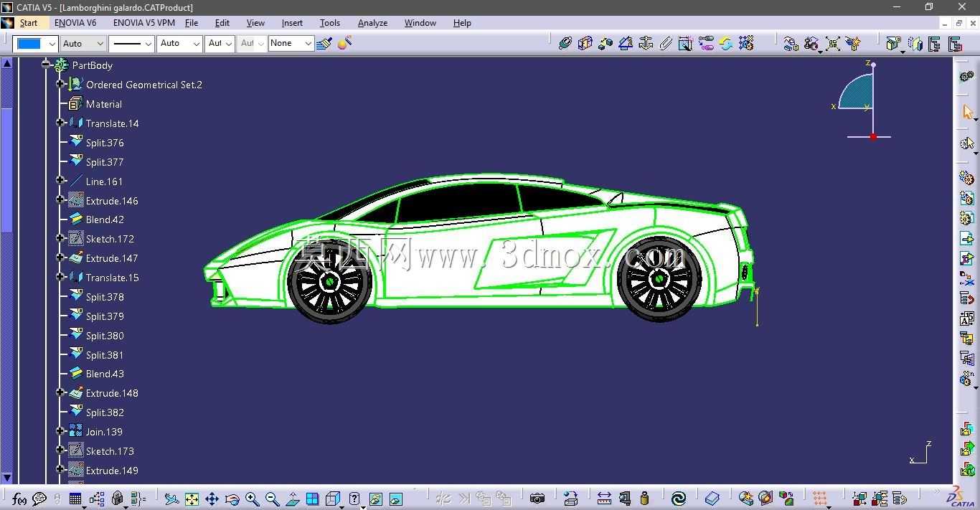Open the line thickness Auto dropdown
The width and height of the screenshot is (980, 510).
[179, 44]
